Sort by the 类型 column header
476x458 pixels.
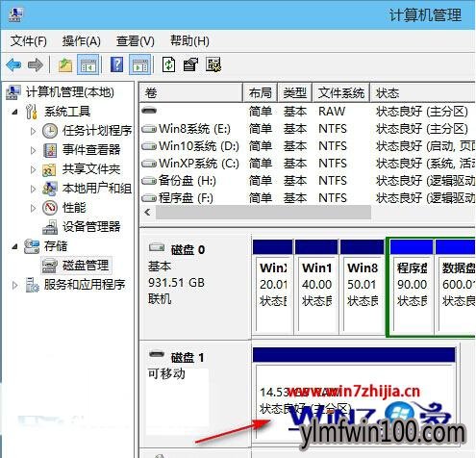pyautogui.click(x=294, y=93)
